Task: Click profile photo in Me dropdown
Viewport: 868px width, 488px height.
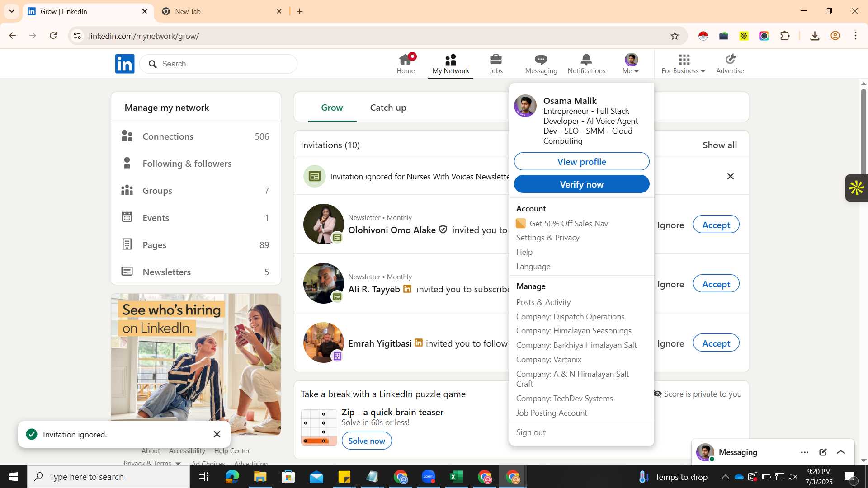Action: (525, 106)
